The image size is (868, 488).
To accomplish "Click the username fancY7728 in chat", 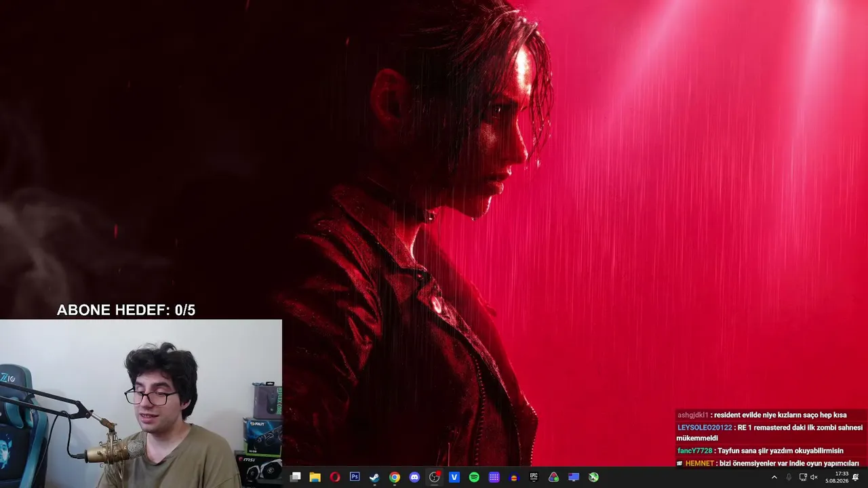I will [694, 451].
